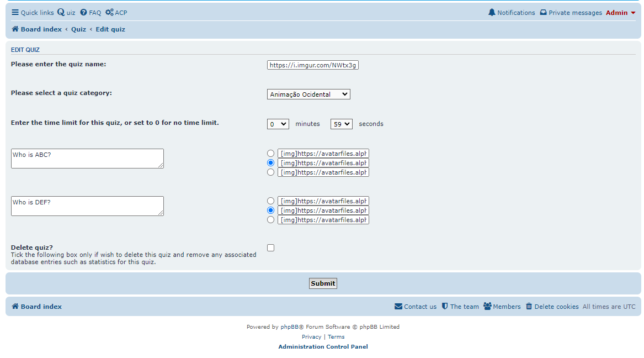Click the home icon in top breadcrumb
Viewport: 644px width, 358px height.
click(x=15, y=29)
